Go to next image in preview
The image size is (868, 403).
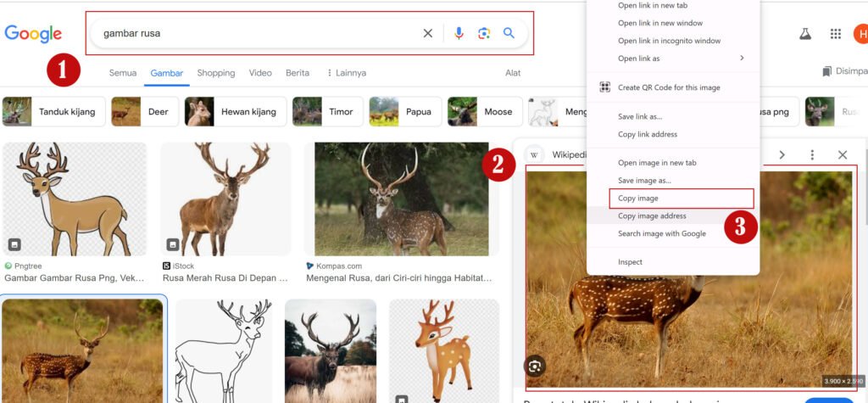782,155
